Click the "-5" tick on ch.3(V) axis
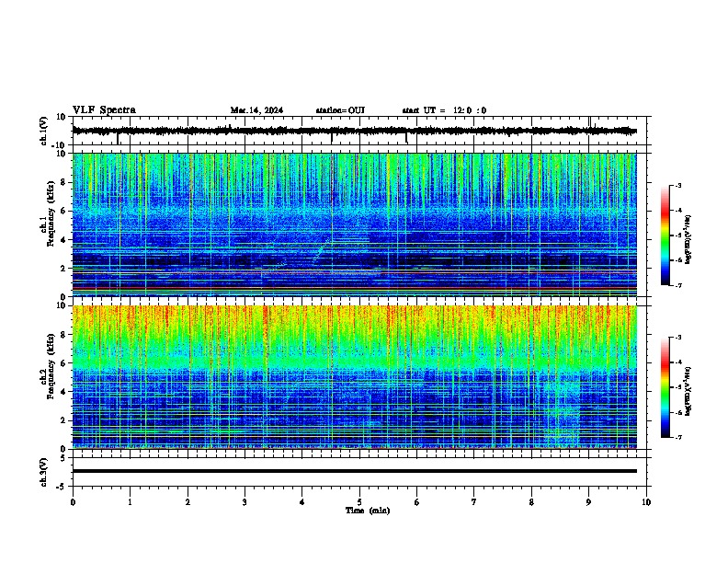This screenshot has height=563, width=728. (63, 487)
